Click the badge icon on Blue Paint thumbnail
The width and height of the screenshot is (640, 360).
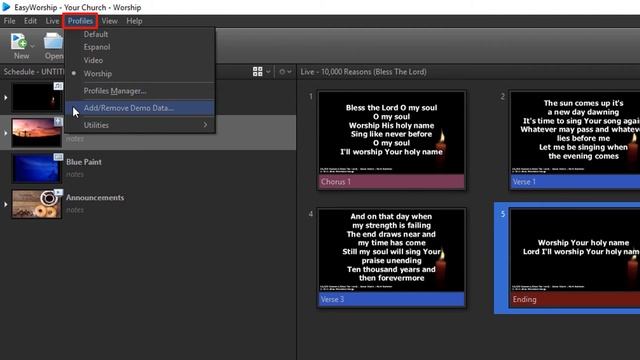[x=58, y=157]
